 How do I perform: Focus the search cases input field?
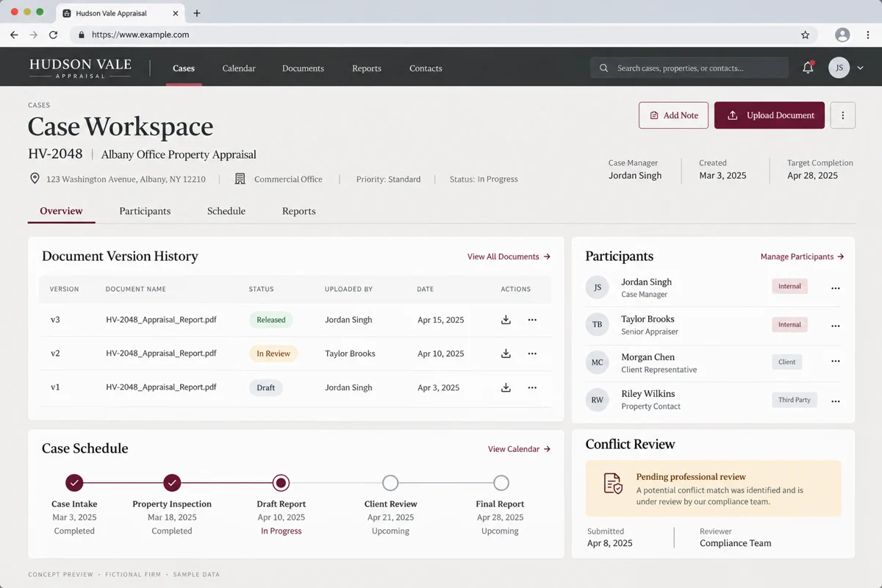tap(689, 68)
